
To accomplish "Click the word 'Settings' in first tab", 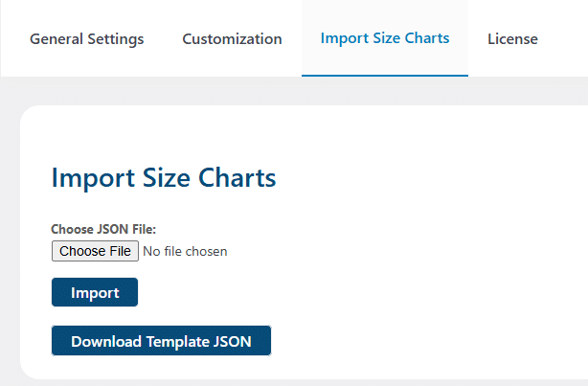I will (116, 39).
